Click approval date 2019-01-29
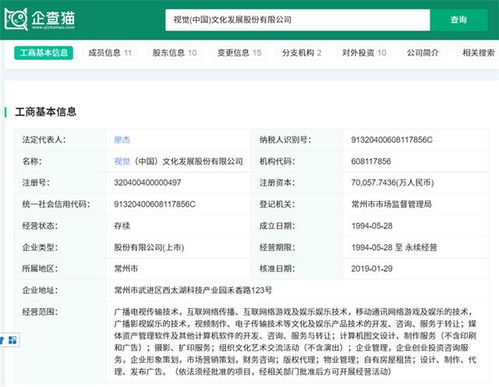The width and height of the screenshot is (499, 387). point(372,269)
